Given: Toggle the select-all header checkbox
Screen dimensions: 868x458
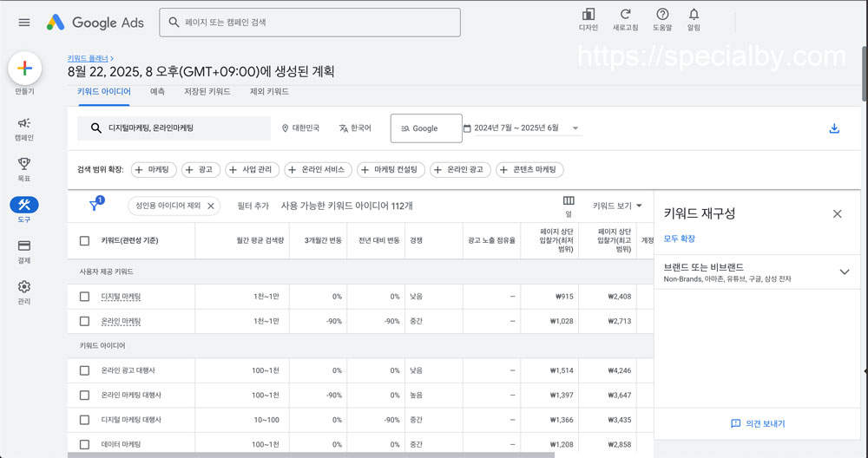Looking at the screenshot, I should [84, 240].
